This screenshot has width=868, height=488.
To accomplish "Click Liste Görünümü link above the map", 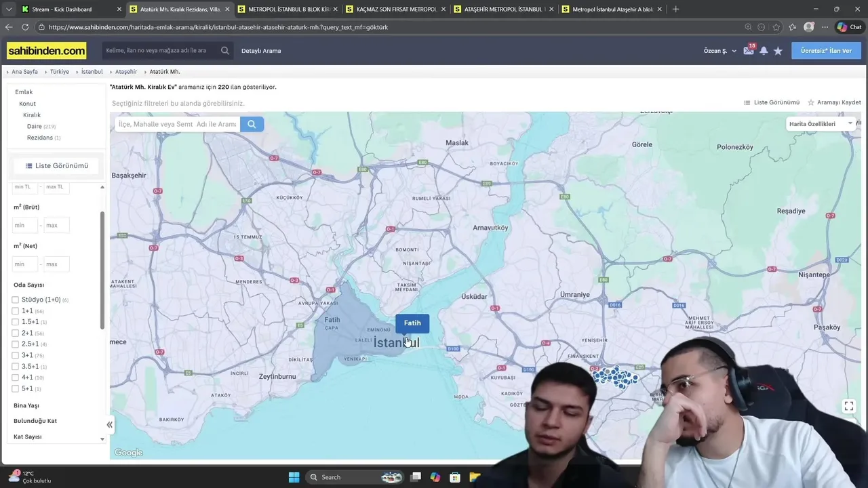I will point(772,102).
